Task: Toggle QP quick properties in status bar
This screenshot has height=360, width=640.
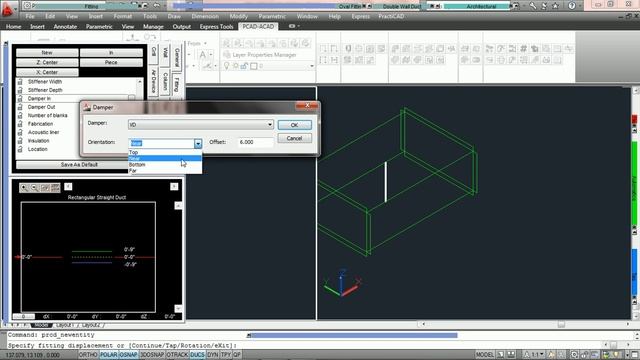Action: 237,355
